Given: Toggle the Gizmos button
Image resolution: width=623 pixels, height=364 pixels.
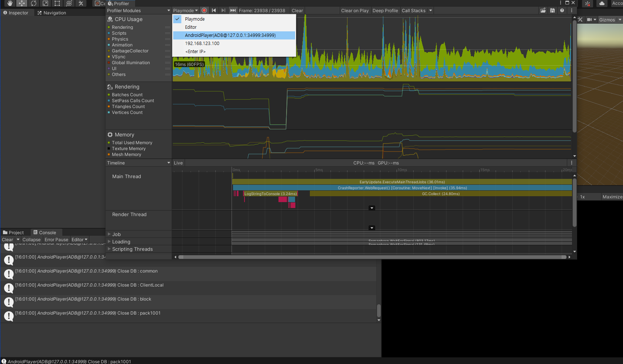Looking at the screenshot, I should tap(607, 20).
